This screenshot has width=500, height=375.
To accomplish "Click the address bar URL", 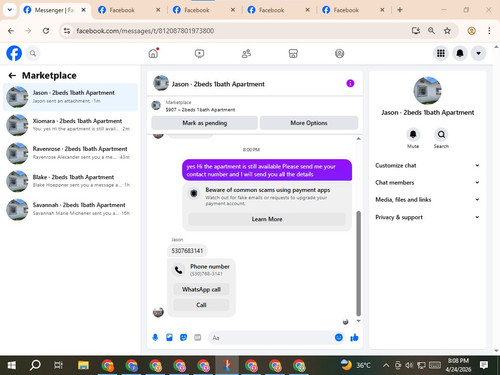I will 145,31.
